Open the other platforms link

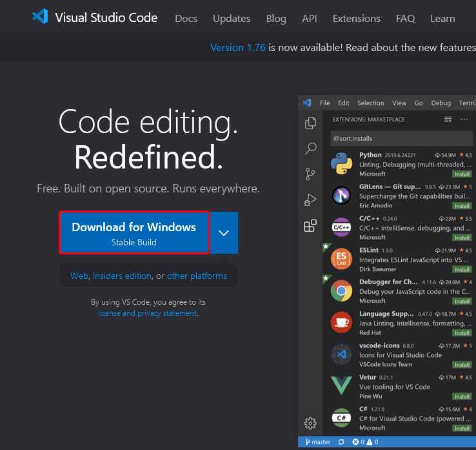197,276
